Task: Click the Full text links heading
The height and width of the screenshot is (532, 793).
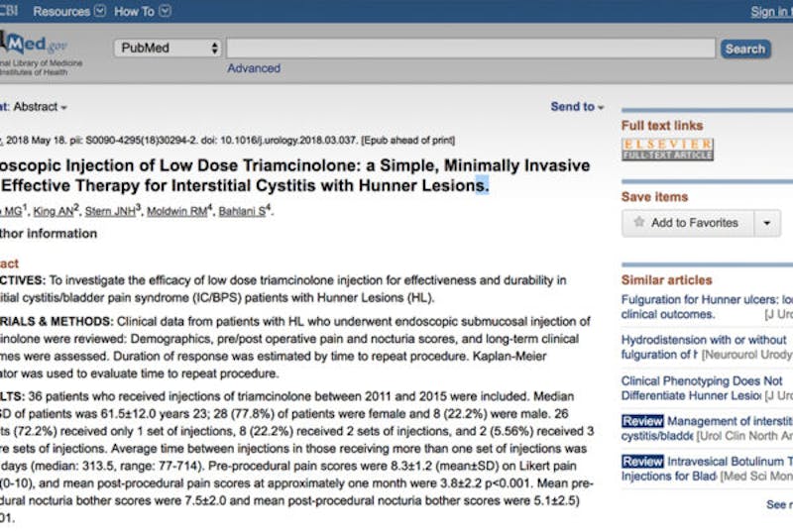Action: 662,125
